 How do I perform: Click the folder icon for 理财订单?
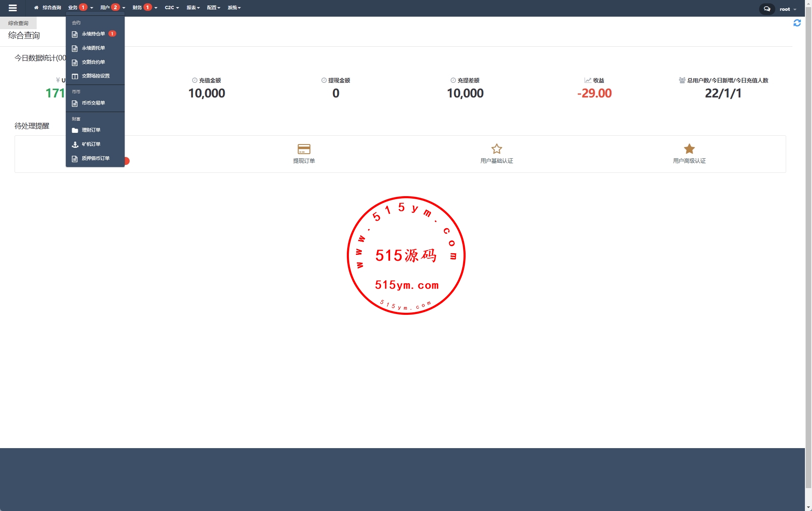[x=75, y=130]
